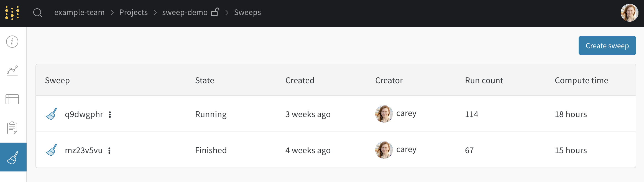The height and width of the screenshot is (182, 644).
Task: Select the sweeps broom sidebar icon
Action: tap(13, 157)
